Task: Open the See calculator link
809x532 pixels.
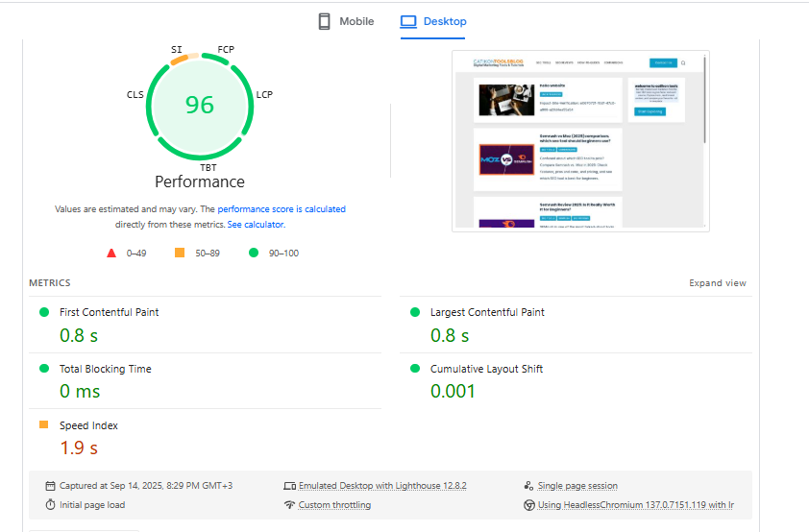Action: coord(256,225)
